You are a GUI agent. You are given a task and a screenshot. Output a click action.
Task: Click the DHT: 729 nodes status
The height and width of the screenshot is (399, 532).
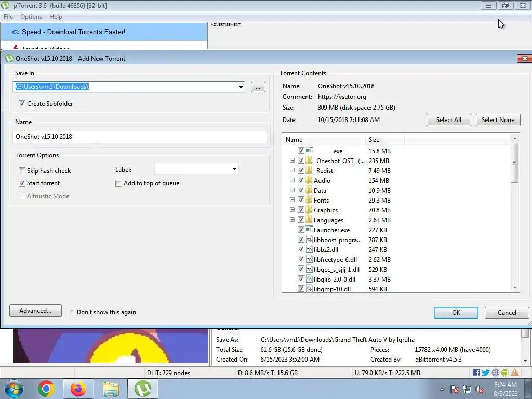point(169,373)
